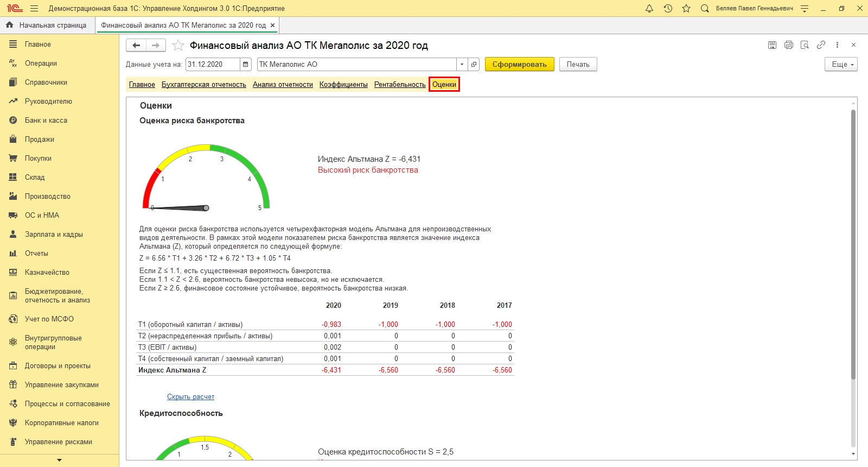Open the organization card via open icon
The image size is (868, 467).
coord(474,64)
